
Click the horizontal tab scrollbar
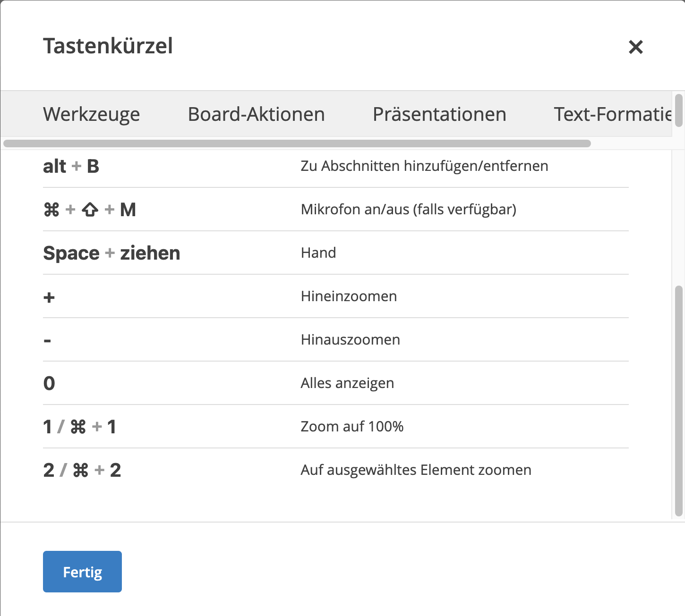coord(297,143)
